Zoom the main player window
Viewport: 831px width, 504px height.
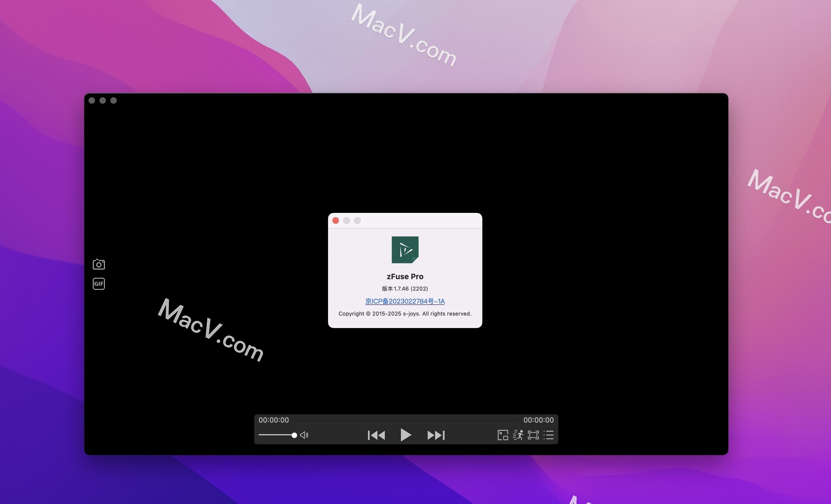(x=113, y=100)
